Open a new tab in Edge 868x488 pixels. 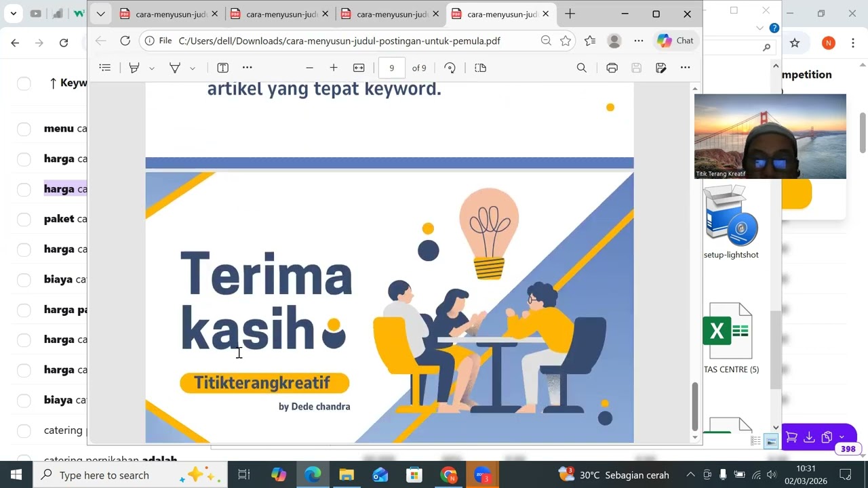pyautogui.click(x=570, y=14)
